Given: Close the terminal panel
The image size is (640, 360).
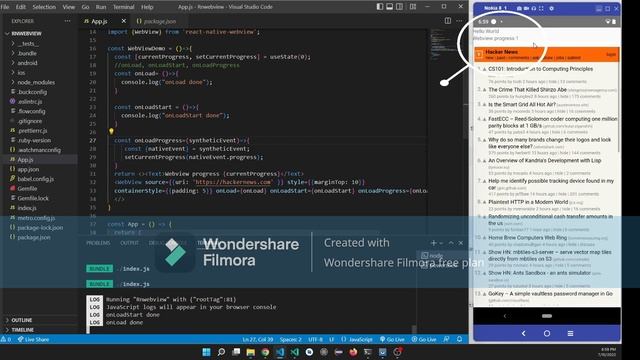Looking at the screenshot, I should point(461,243).
